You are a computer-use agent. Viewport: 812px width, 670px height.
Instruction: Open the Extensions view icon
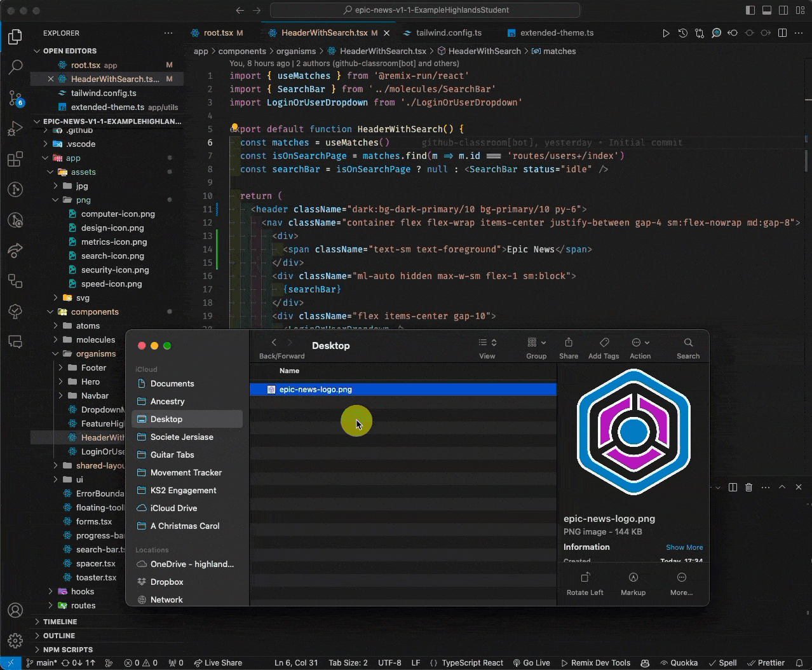(15, 160)
